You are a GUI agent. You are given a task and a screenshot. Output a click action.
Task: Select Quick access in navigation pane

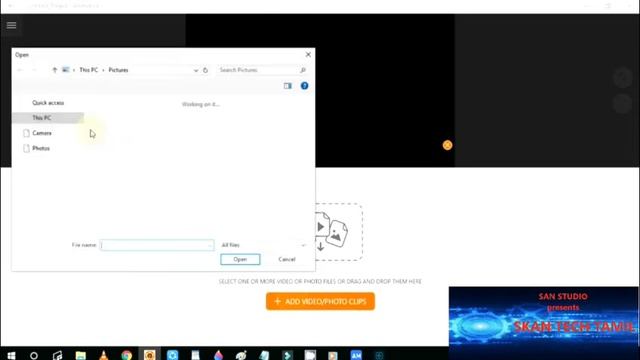pos(48,103)
